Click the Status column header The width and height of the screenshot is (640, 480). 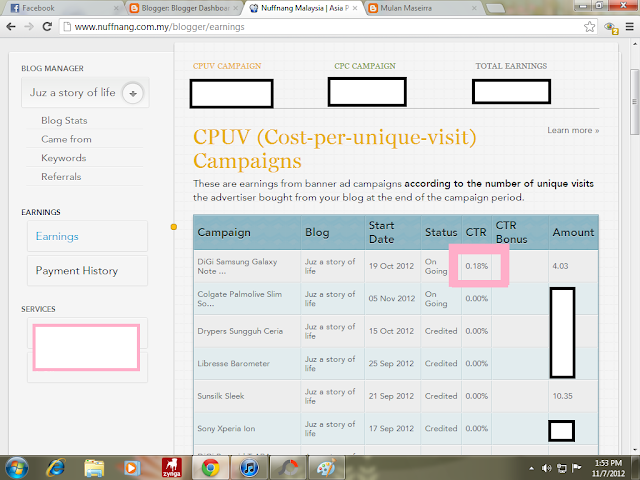441,232
